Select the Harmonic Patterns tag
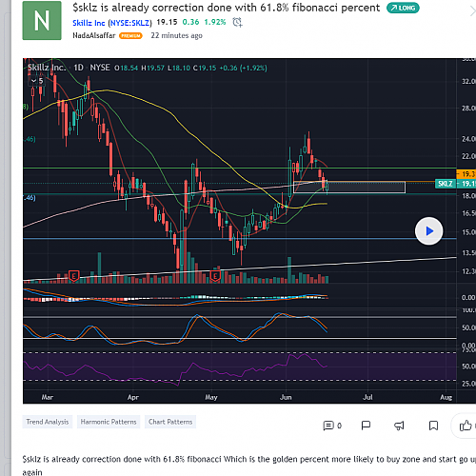This screenshot has height=476, width=476. tap(109, 422)
